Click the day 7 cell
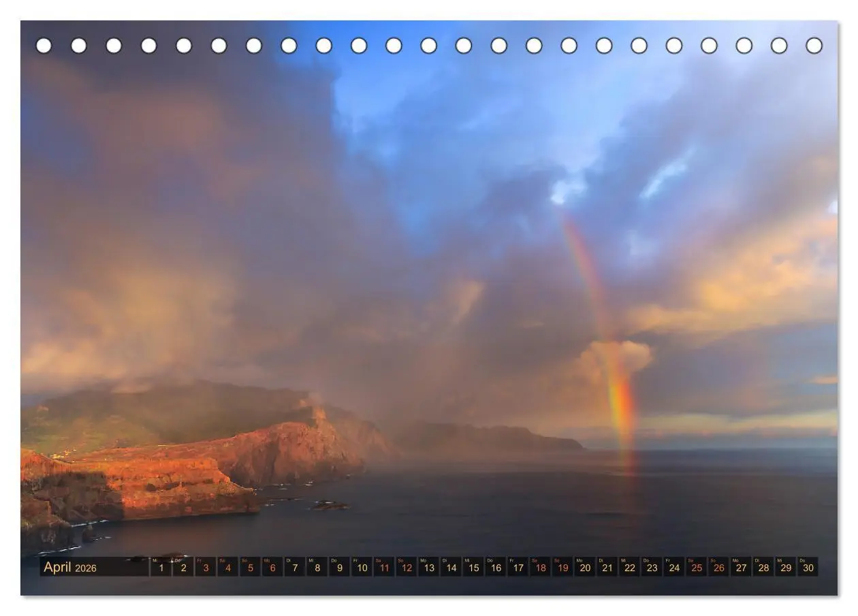Screen dimensions: 858x616 (295, 566)
